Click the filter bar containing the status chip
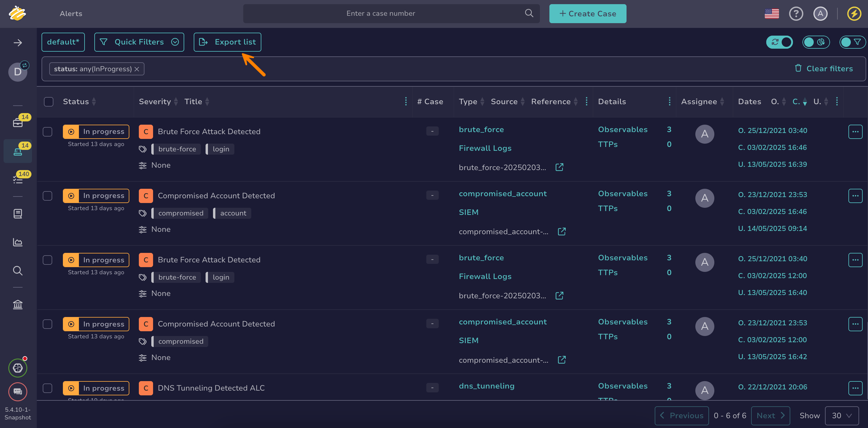Image resolution: width=868 pixels, height=428 pixels. [453, 69]
